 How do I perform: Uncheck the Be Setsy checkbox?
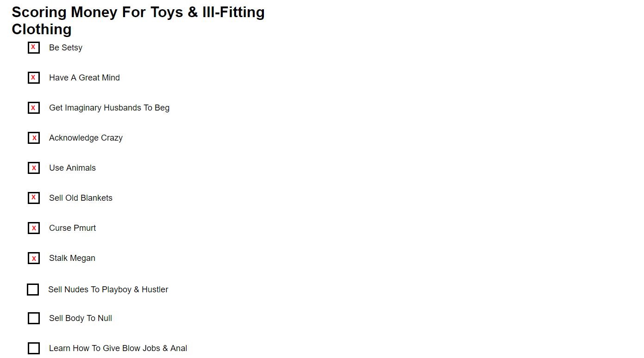pyautogui.click(x=34, y=48)
